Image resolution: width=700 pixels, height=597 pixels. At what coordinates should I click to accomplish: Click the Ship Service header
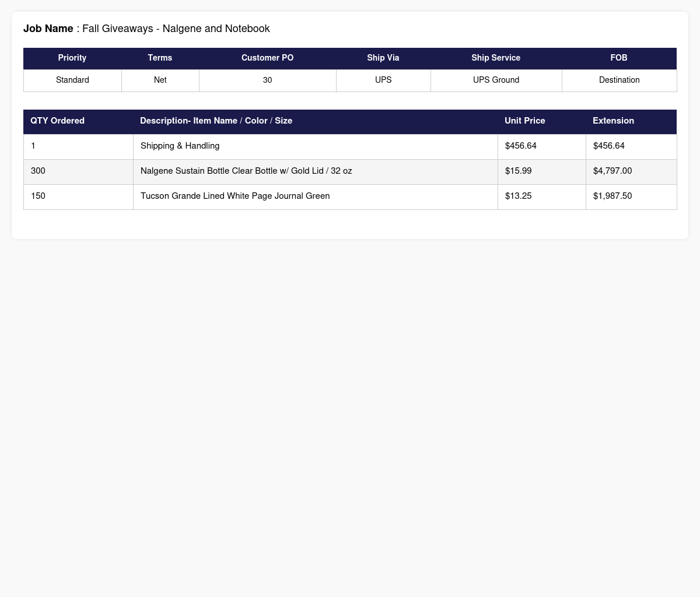[496, 58]
